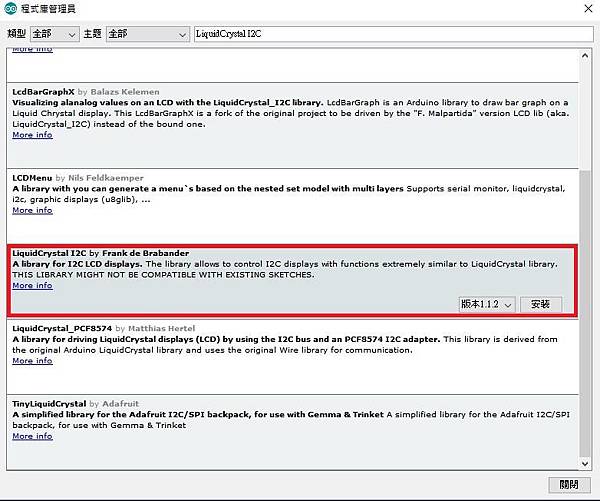Click the scrollbar down arrow
Screen dimensions: 600x501
pos(585,463)
